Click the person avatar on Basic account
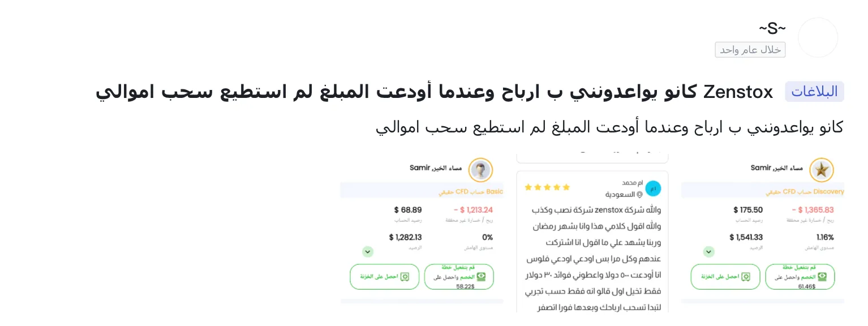Screen dimensions: 868x326 click(x=480, y=170)
